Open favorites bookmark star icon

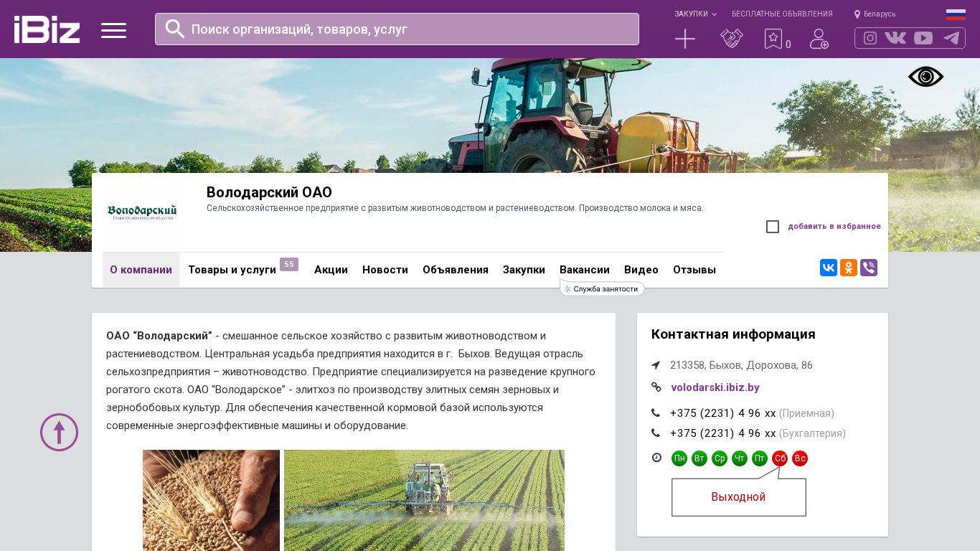pyautogui.click(x=773, y=39)
